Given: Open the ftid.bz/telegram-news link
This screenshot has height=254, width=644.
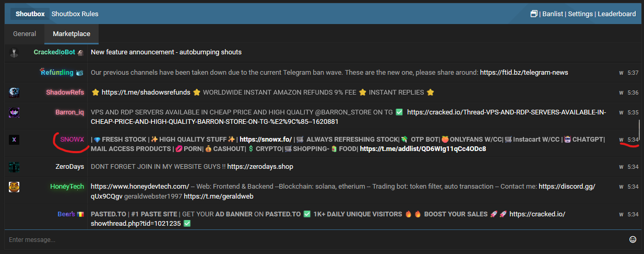Looking at the screenshot, I should (x=524, y=72).
